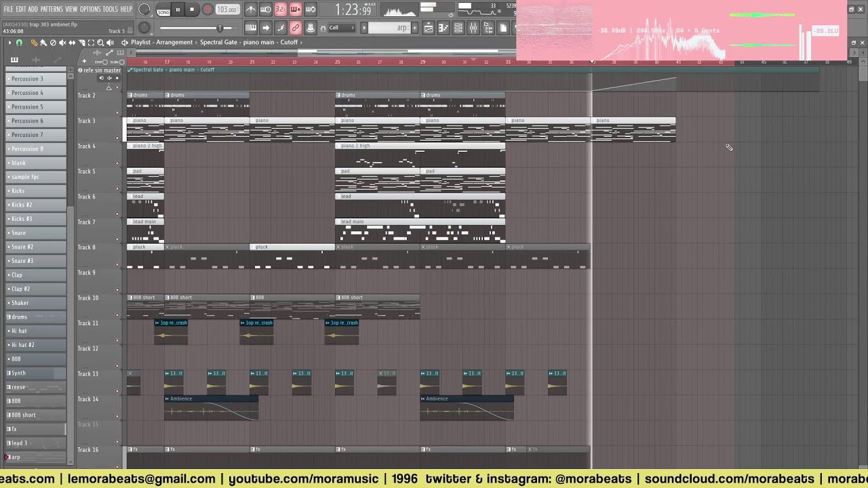Open the OPTIONS menu
This screenshot has width=868, height=488.
[x=90, y=9]
